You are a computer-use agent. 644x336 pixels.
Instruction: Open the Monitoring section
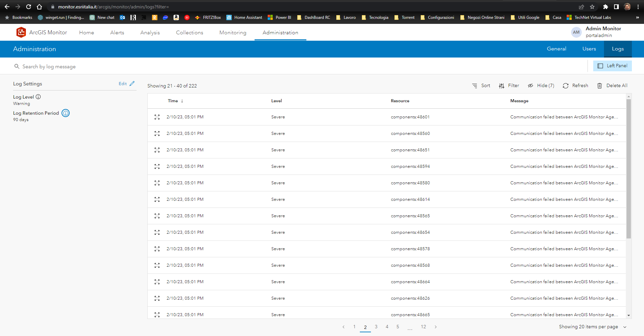click(x=232, y=32)
